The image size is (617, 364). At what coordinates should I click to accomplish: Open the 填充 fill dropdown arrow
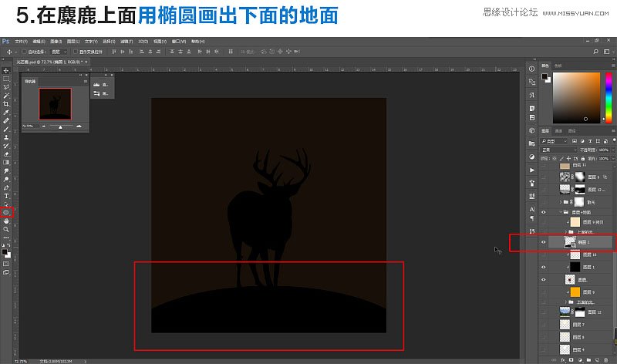(x=612, y=158)
